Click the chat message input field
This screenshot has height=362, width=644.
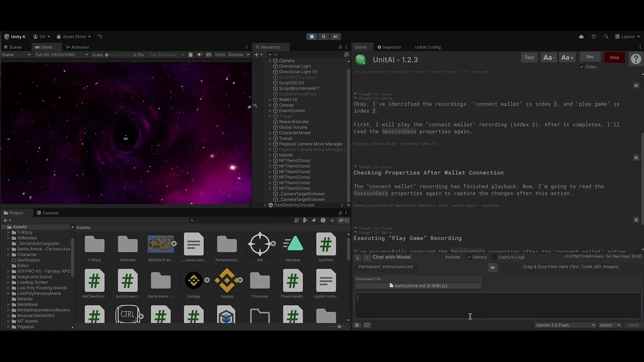pos(498,305)
